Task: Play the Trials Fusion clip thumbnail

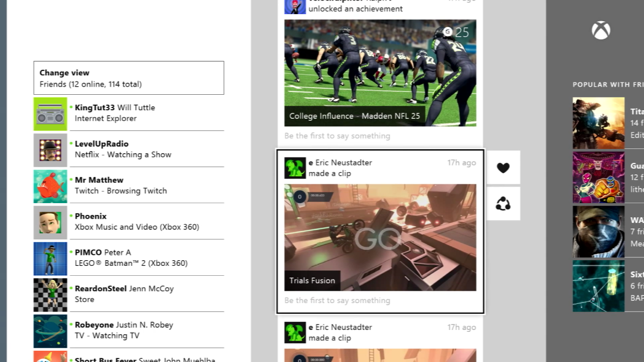Action: (x=380, y=238)
